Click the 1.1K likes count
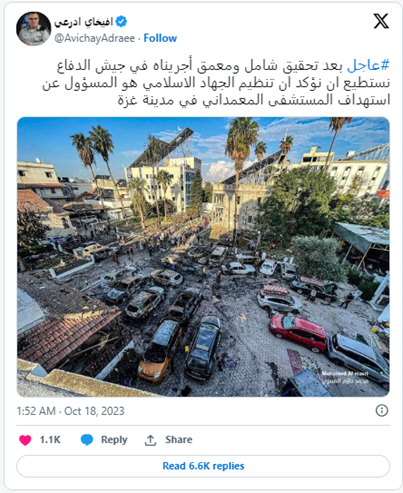This screenshot has height=493, width=403. point(50,440)
